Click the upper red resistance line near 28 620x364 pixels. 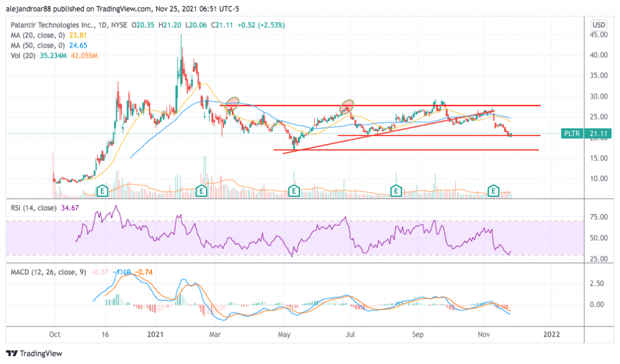(x=380, y=105)
